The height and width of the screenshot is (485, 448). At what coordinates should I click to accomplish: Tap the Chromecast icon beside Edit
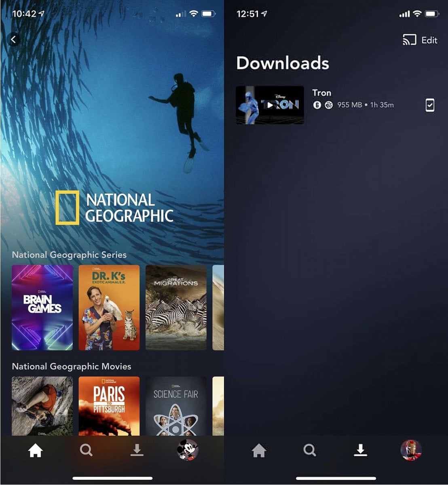409,40
